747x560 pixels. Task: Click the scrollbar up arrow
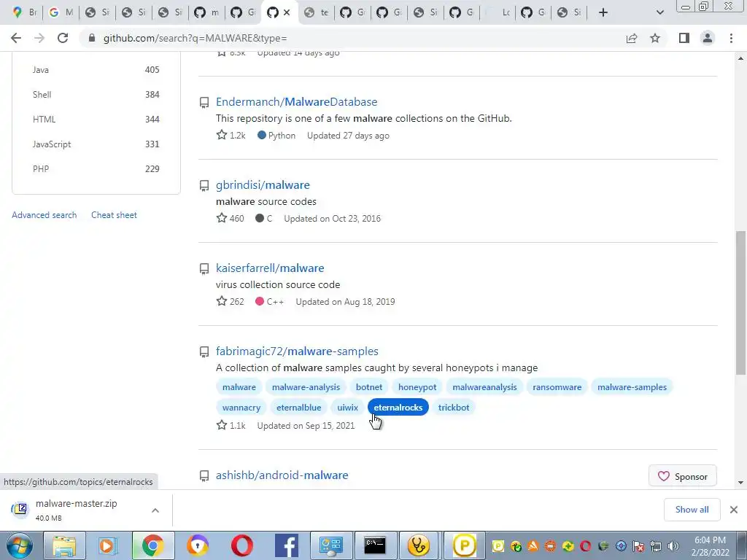(741, 58)
